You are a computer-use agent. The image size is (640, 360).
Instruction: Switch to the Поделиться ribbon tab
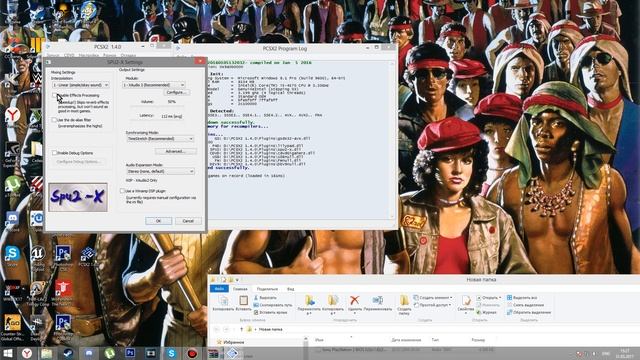tap(267, 289)
